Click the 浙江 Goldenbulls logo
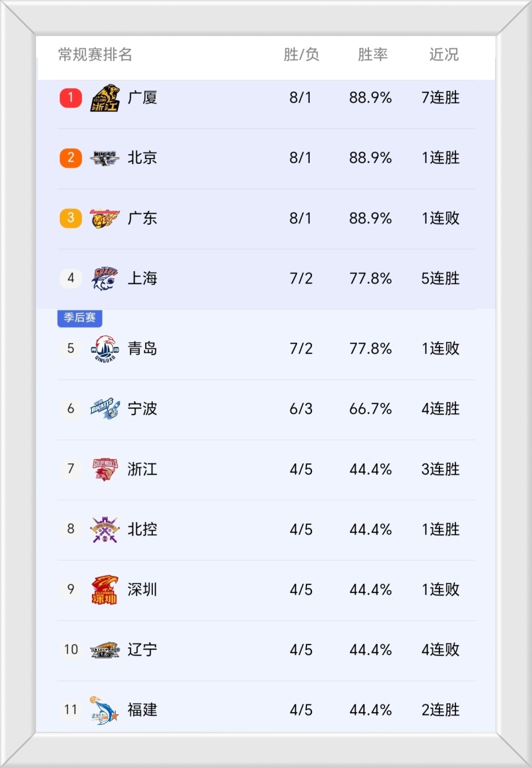The width and height of the screenshot is (532, 768). point(104,469)
